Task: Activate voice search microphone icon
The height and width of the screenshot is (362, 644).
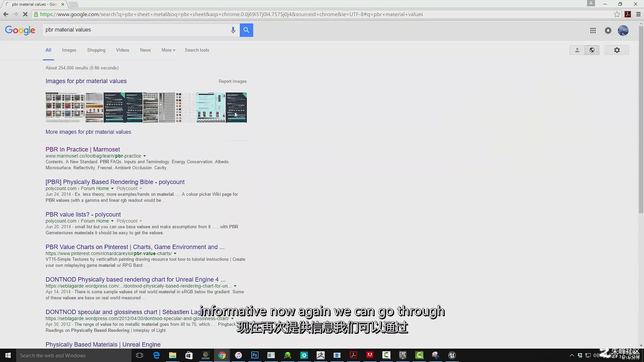Action: pyautogui.click(x=233, y=30)
